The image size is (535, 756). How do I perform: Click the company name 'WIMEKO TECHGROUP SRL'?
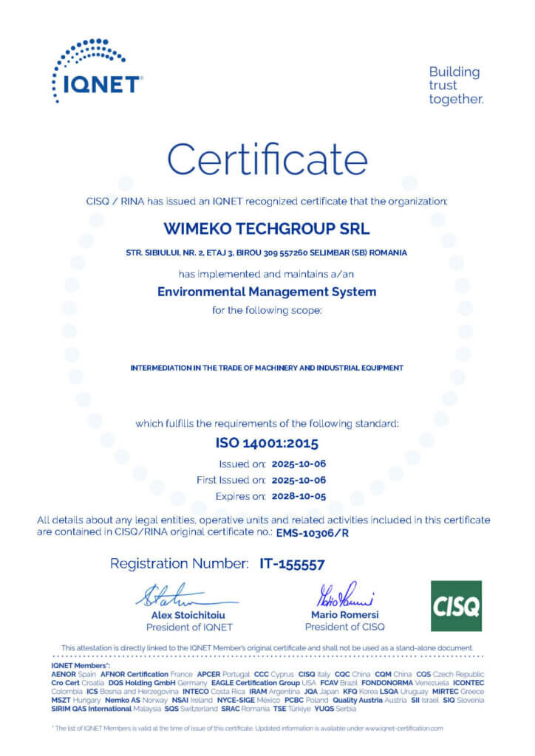pos(267,228)
